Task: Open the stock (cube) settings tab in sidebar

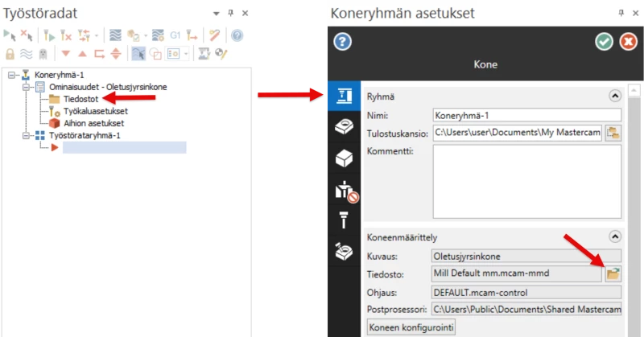Action: [341, 158]
